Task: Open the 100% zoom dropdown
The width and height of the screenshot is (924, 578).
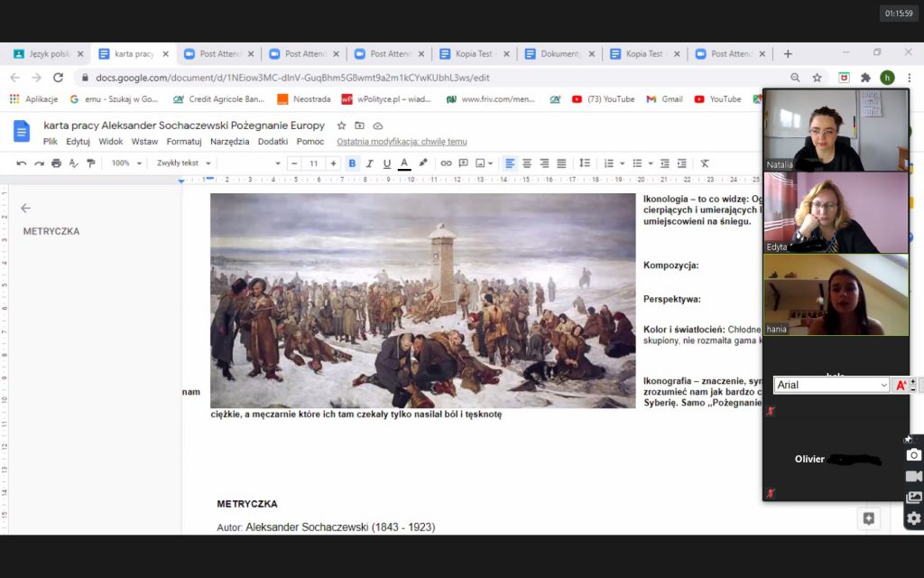Action: 126,163
